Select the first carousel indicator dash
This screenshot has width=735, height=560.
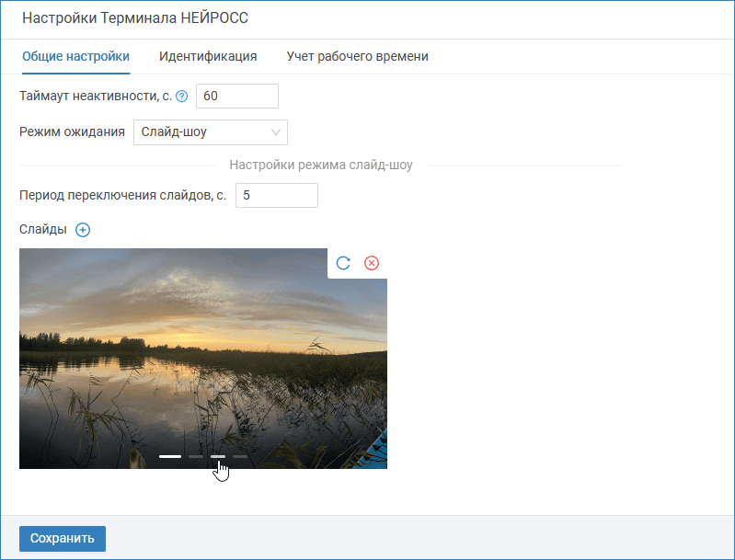[x=170, y=456]
